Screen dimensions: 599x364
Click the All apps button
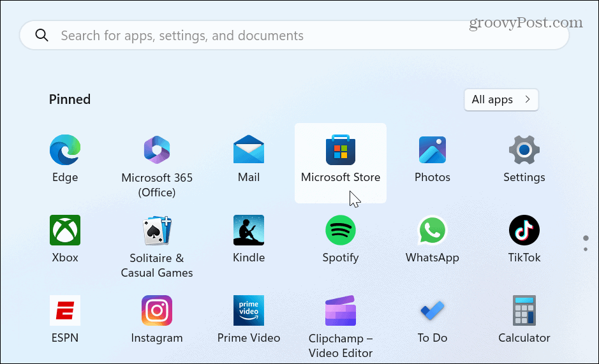pyautogui.click(x=501, y=99)
